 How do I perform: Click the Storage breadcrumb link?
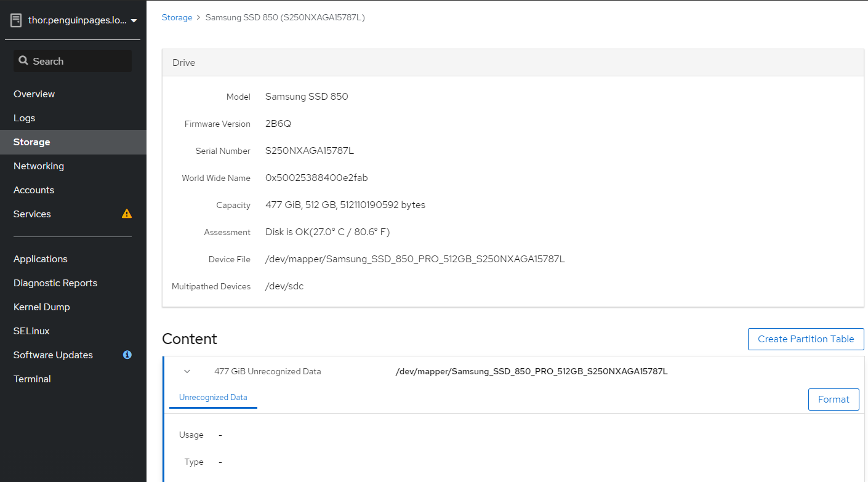[177, 18]
